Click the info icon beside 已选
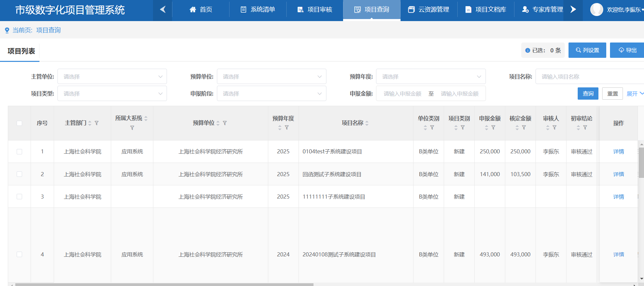 [x=528, y=50]
